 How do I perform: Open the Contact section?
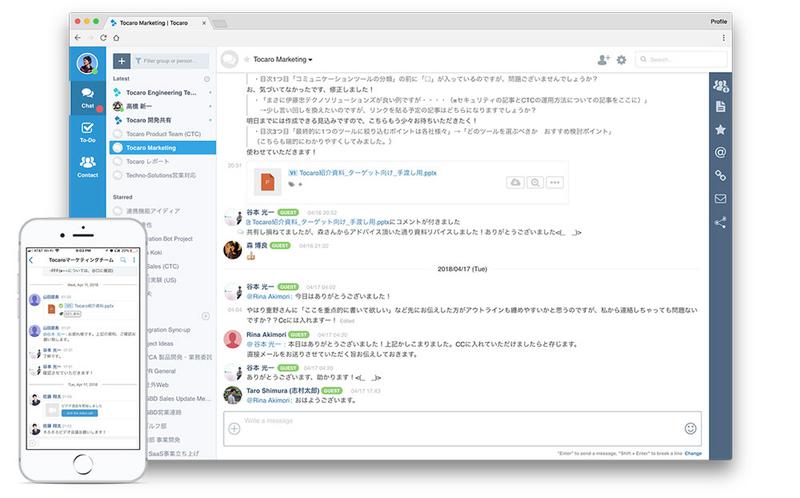[x=88, y=166]
